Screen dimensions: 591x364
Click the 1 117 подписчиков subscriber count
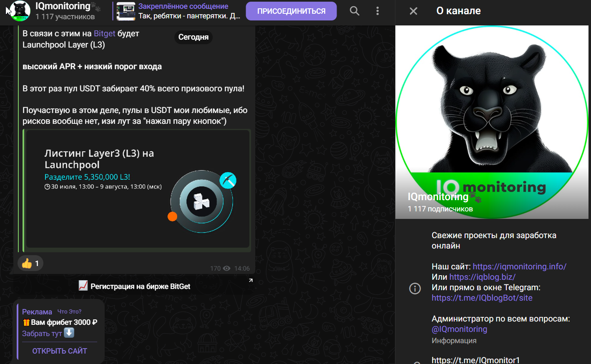(x=440, y=209)
